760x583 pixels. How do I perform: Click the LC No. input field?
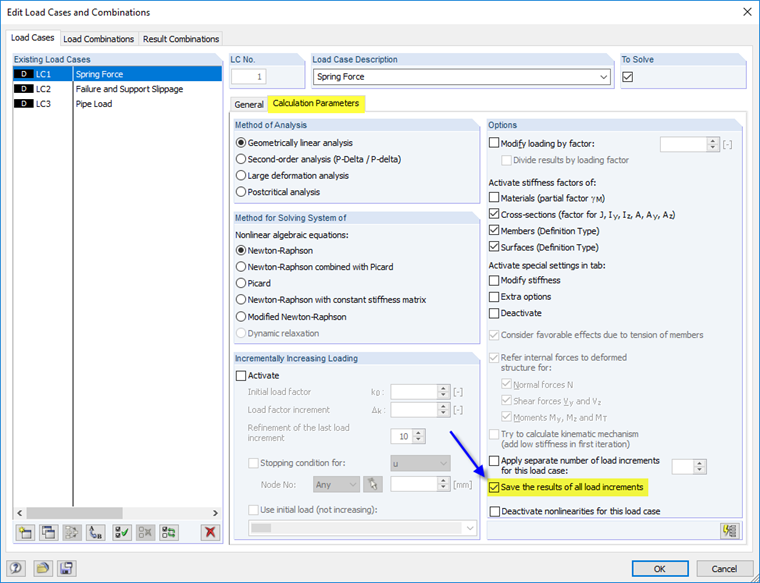(249, 77)
